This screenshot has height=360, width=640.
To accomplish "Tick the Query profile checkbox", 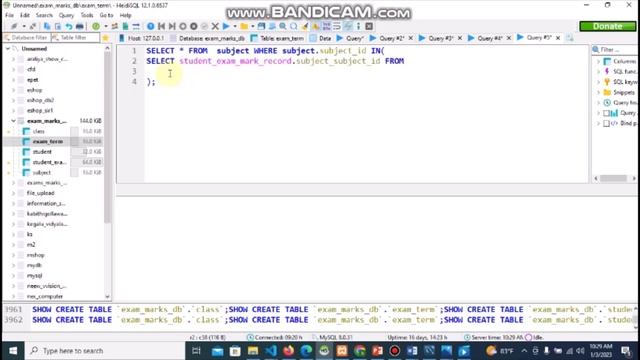I will [x=606, y=113].
